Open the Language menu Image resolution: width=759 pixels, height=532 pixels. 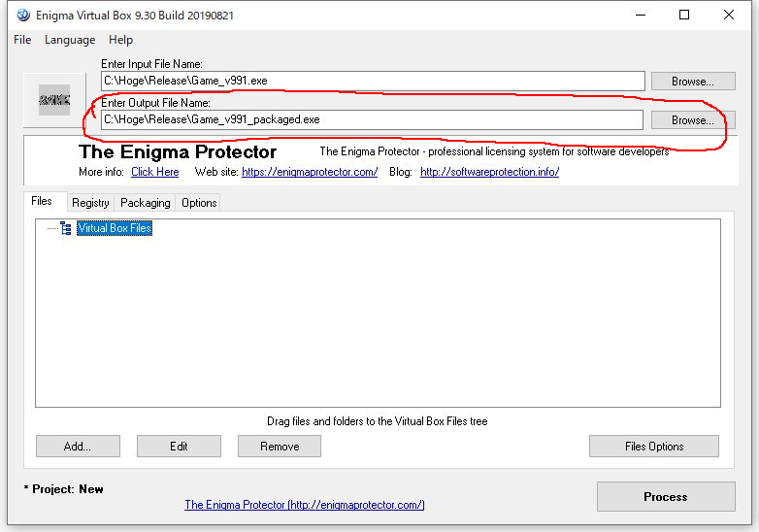click(70, 40)
